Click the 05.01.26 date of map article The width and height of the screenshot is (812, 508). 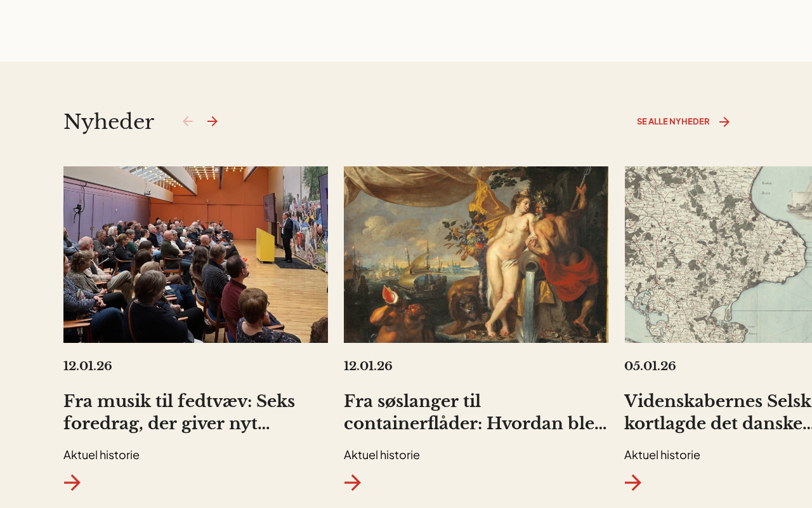click(x=650, y=366)
